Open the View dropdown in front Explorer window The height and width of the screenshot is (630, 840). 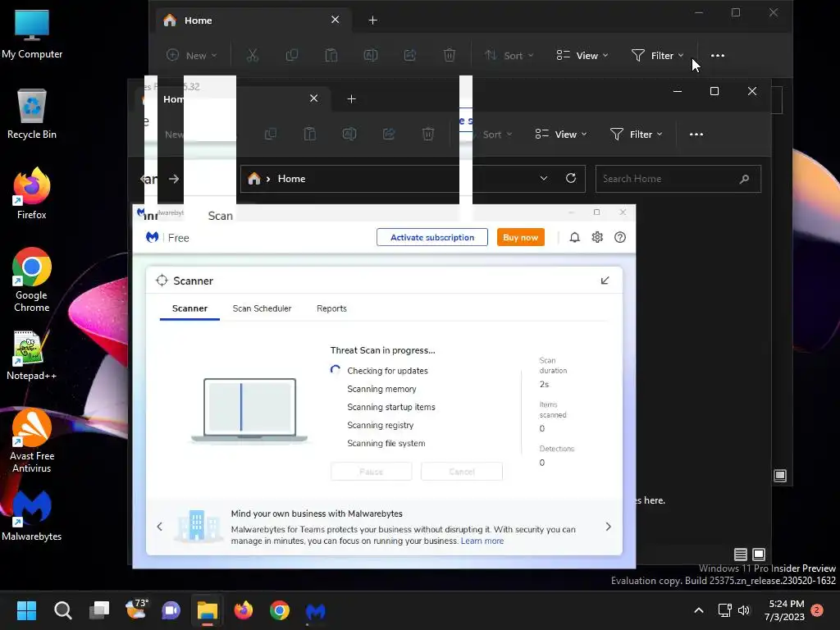click(561, 134)
